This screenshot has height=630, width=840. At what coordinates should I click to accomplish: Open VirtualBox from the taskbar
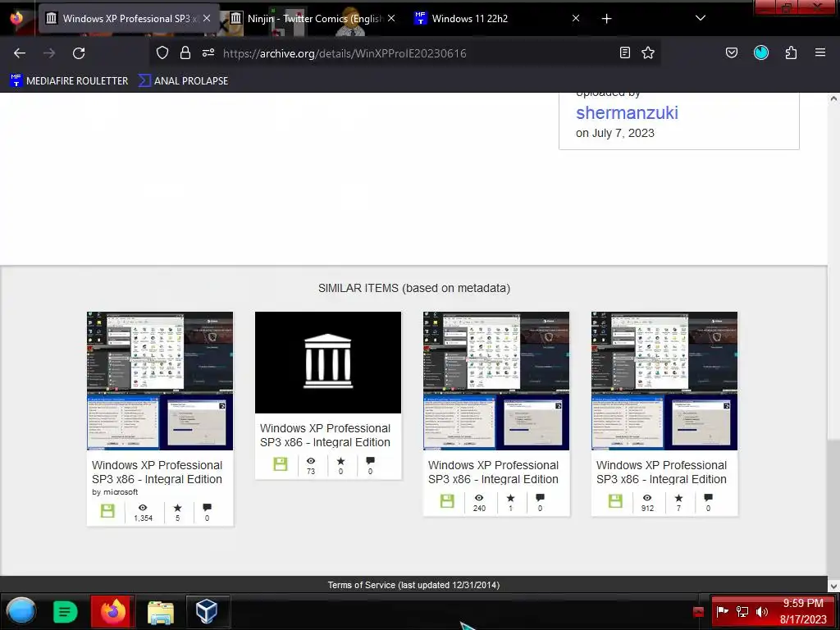click(208, 611)
